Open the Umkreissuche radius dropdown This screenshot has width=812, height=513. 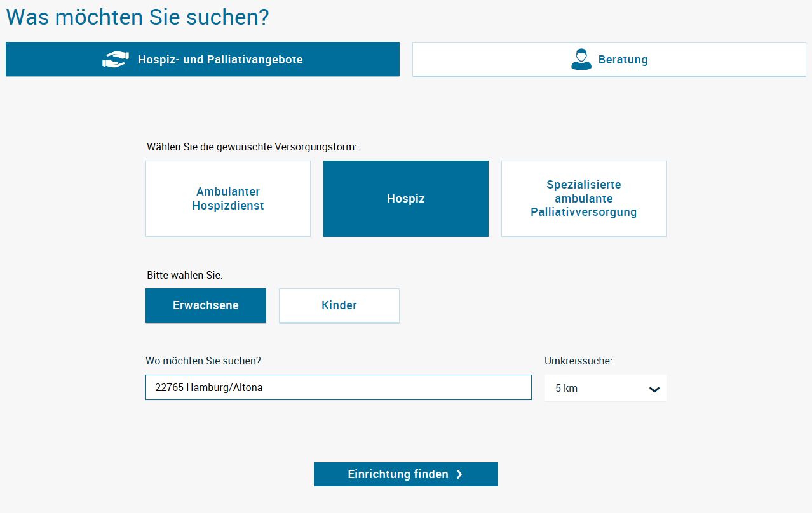coord(605,388)
